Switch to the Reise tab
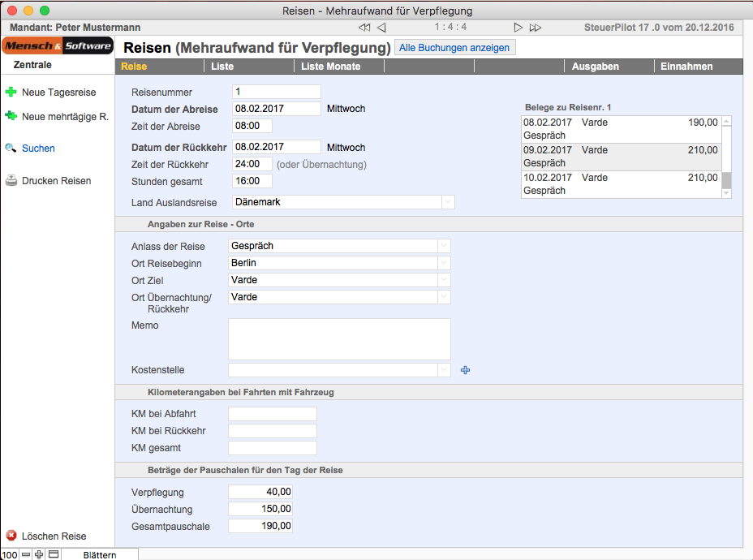This screenshot has width=753, height=560. coord(134,67)
